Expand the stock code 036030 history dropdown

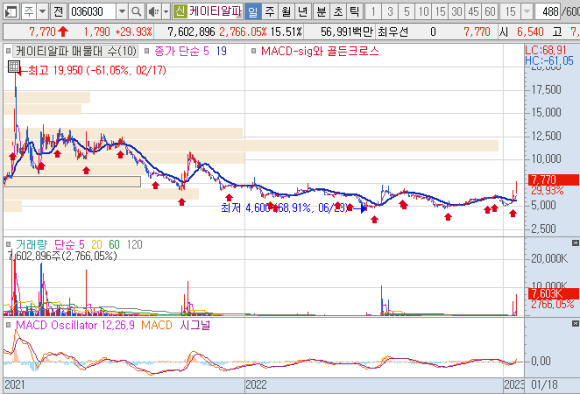[122, 12]
